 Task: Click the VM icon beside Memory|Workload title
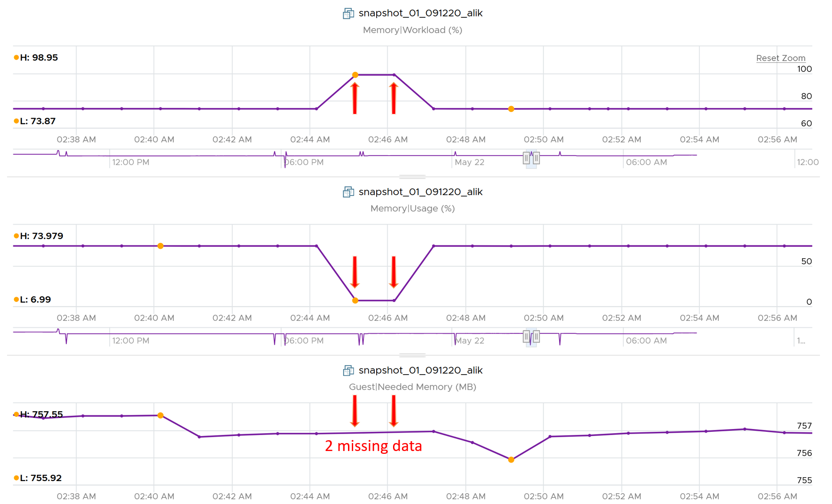point(348,14)
